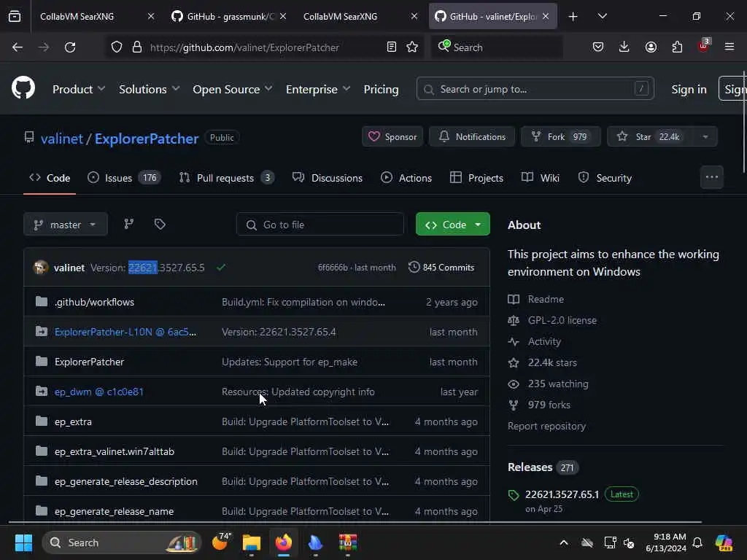This screenshot has width=747, height=560.
Task: Open the three-dot repository overflow menu
Action: tap(712, 177)
